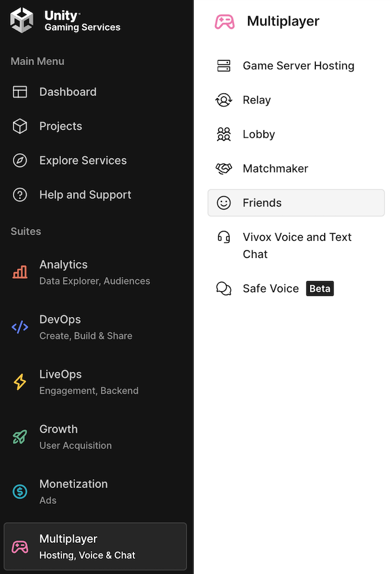Select the Explore Services compass icon
The width and height of the screenshot is (392, 574).
click(x=20, y=161)
